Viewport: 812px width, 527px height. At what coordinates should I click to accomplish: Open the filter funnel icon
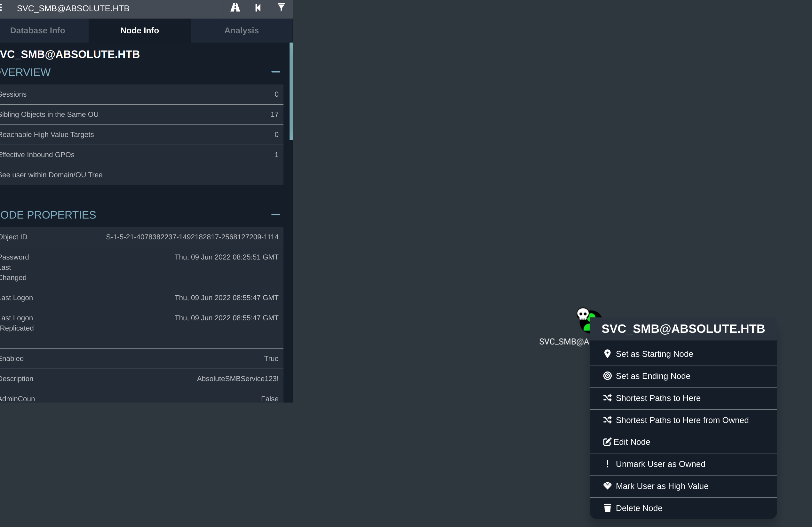(x=281, y=7)
